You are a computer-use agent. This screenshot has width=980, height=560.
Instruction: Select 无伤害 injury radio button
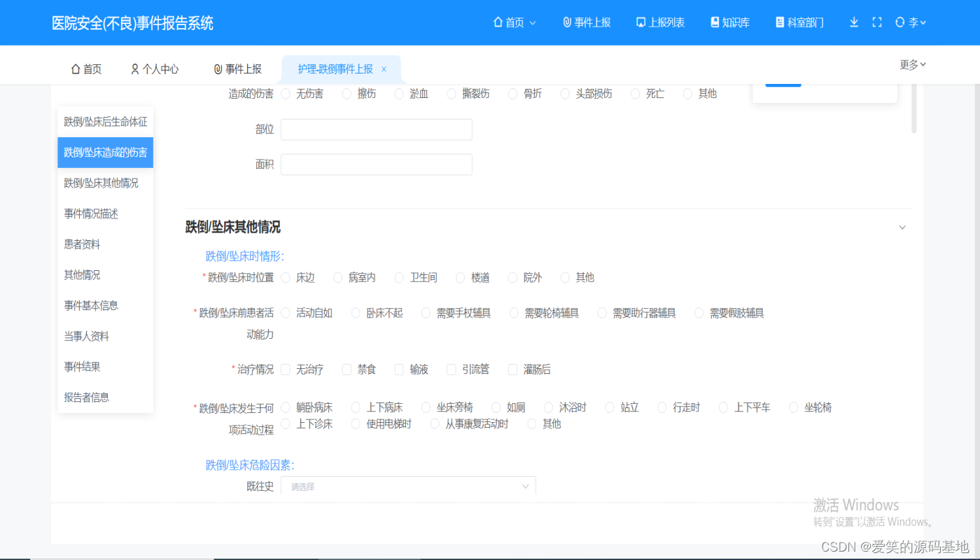(286, 94)
